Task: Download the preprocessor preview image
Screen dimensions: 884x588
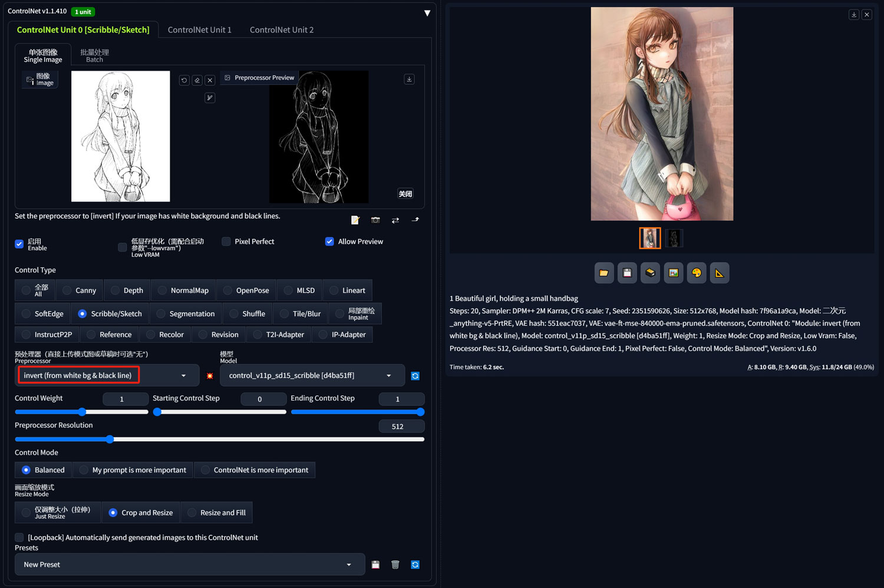Action: point(409,79)
